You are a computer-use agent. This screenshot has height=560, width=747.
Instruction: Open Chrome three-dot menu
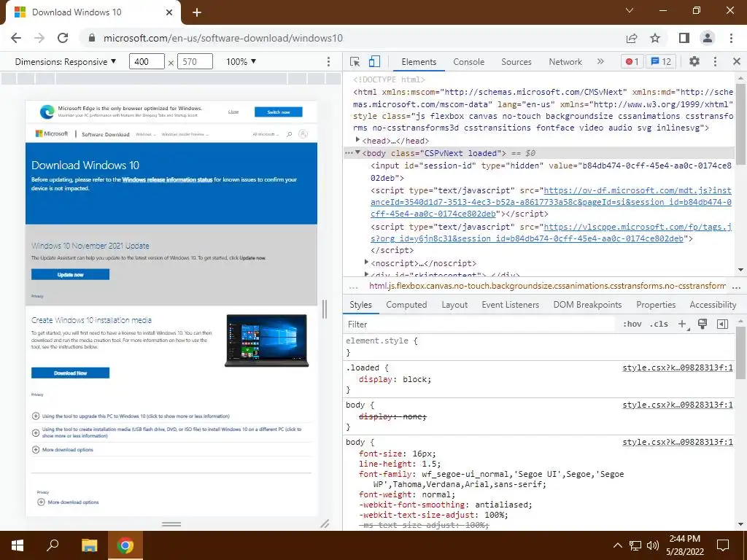[731, 38]
